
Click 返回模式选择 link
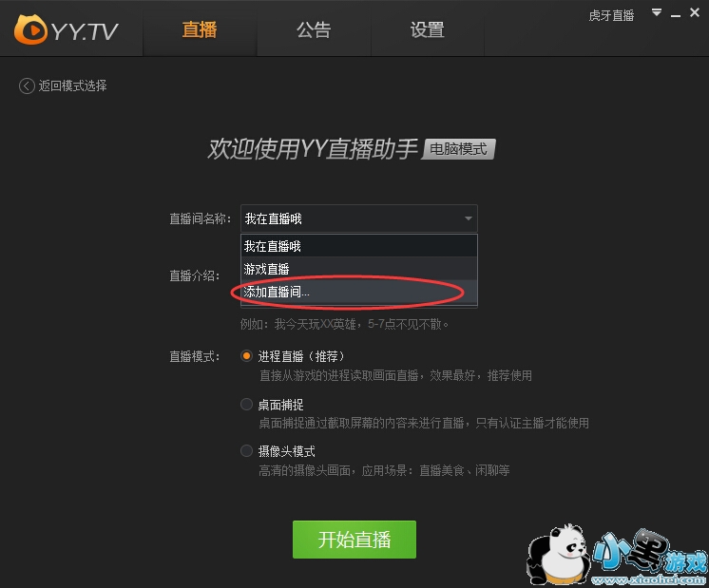click(x=72, y=85)
